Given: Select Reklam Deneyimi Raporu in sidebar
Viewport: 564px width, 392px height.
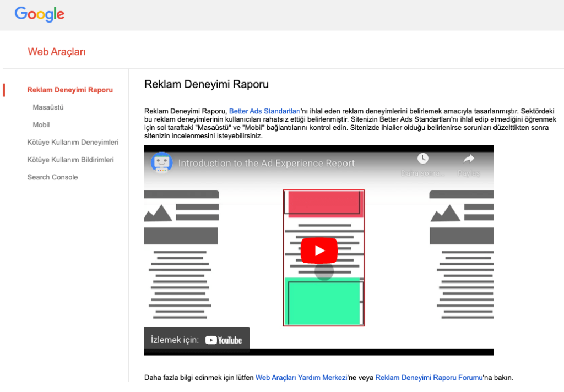Looking at the screenshot, I should pos(70,90).
